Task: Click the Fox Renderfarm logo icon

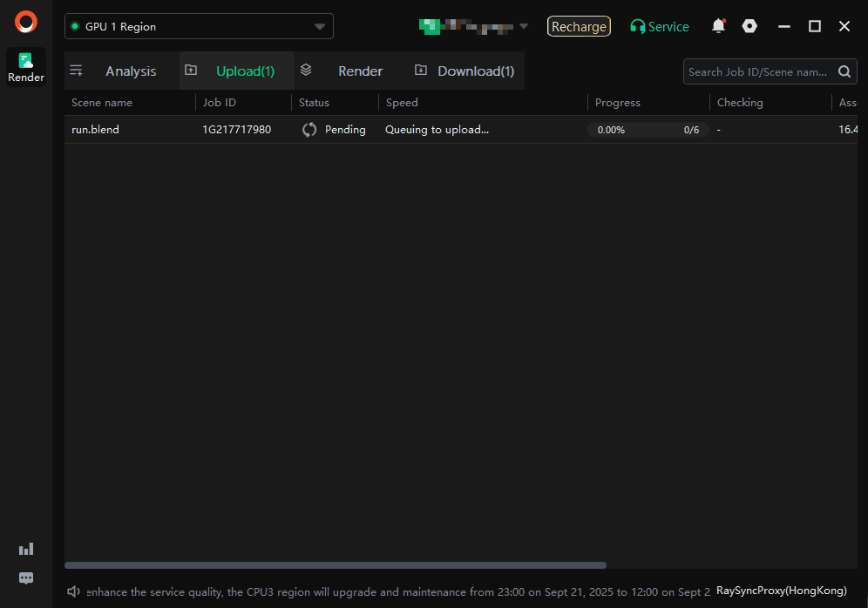Action: 26,22
